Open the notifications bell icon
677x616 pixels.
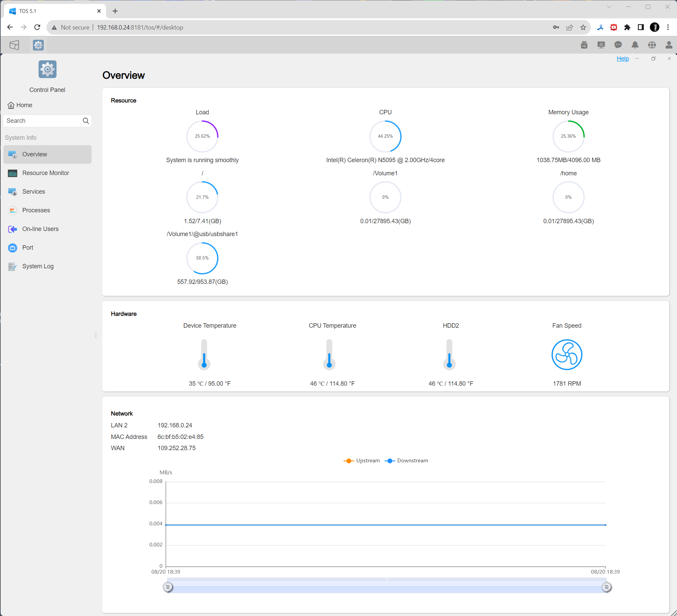point(635,45)
